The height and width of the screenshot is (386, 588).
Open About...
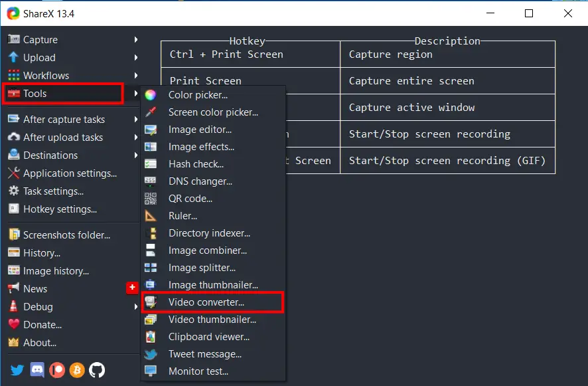[73, 343]
